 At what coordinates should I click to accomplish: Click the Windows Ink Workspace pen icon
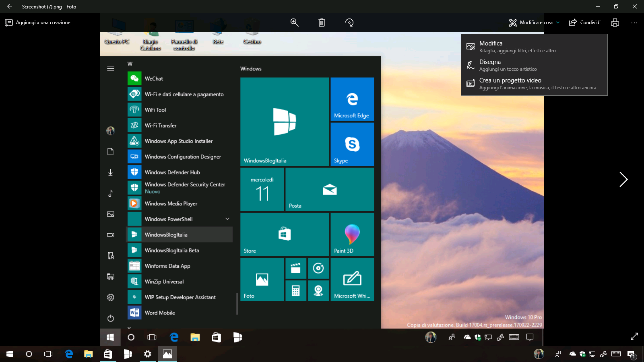603,354
